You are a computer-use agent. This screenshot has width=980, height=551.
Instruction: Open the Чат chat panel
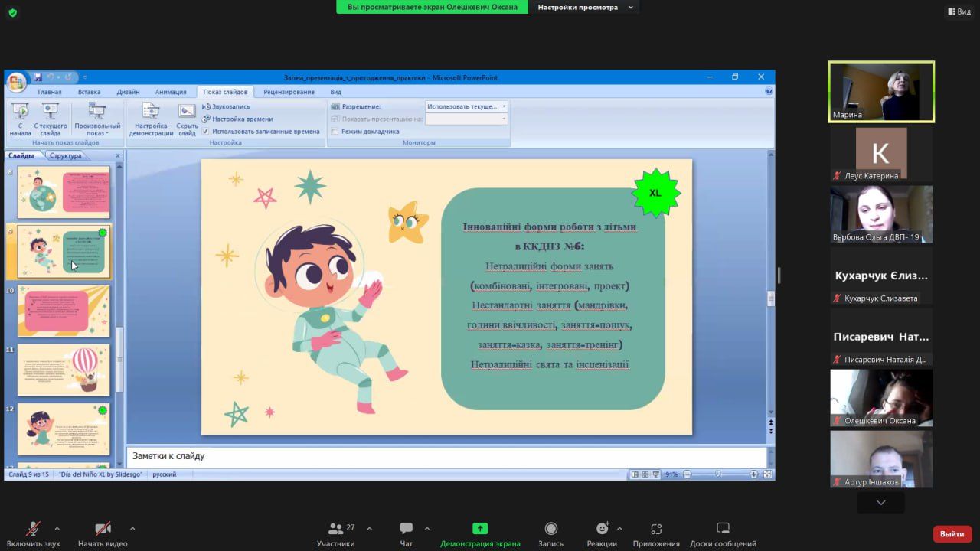[x=406, y=533]
